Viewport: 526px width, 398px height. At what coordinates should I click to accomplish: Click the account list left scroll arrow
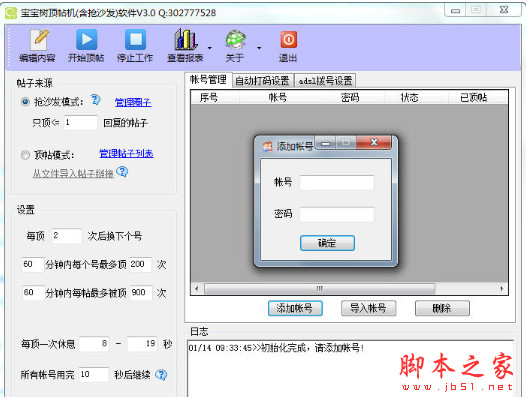click(x=197, y=289)
